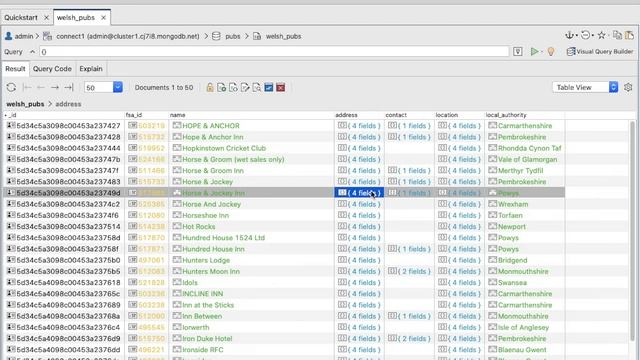Go to next page of documents
The width and height of the screenshot is (640, 360).
click(55, 87)
